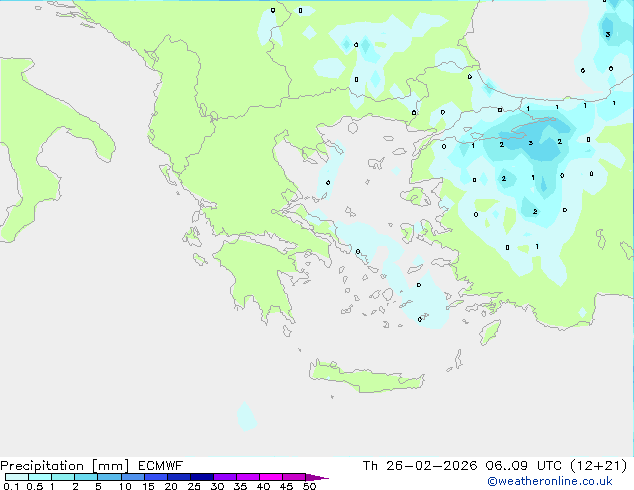This screenshot has height=490, width=634.
Task: Click the "0.1" legend scale label
Action: 11,486
